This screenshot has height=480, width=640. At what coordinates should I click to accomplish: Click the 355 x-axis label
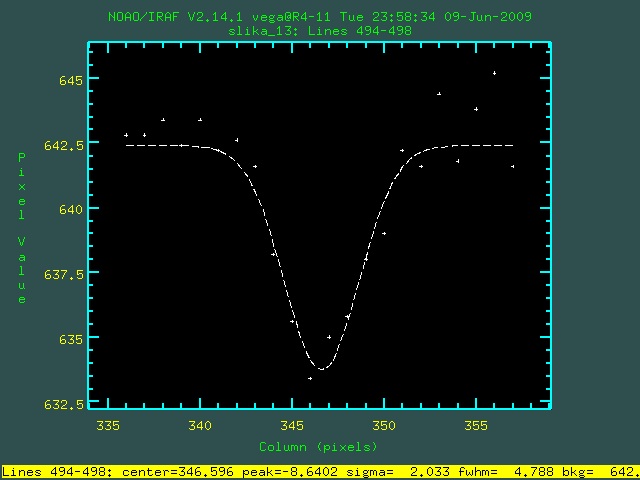tap(476, 426)
